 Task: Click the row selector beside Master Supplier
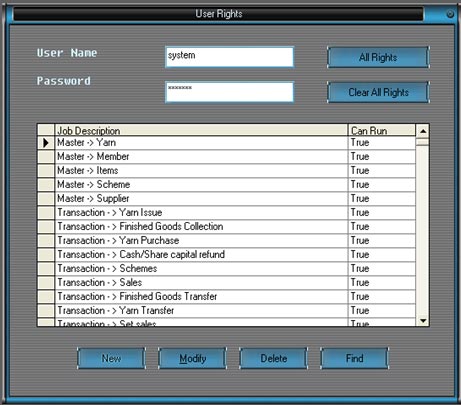[x=46, y=199]
